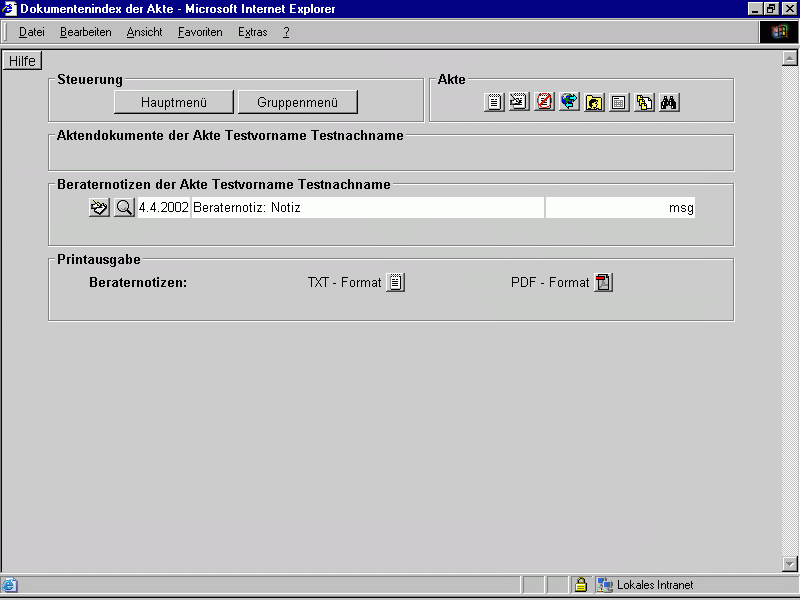This screenshot has width=800, height=600.
Task: Click the document with red prohibition sign icon
Action: pyautogui.click(x=544, y=102)
